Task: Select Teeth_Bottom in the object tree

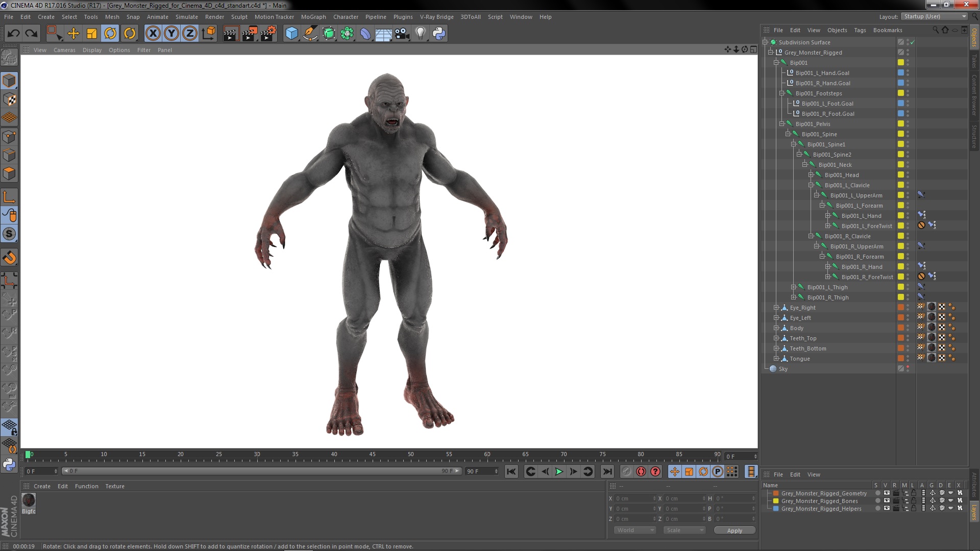Action: (x=807, y=348)
